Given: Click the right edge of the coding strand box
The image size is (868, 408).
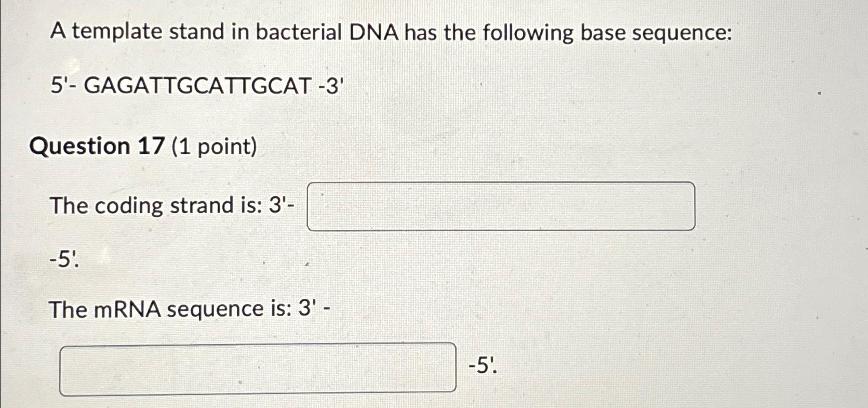Looking at the screenshot, I should tap(691, 206).
